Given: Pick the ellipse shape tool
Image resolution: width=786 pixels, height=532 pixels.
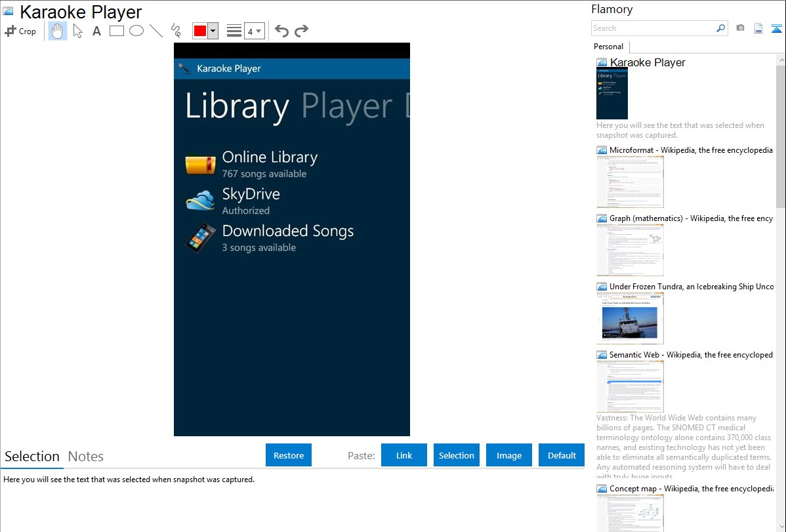Looking at the screenshot, I should click(x=136, y=31).
